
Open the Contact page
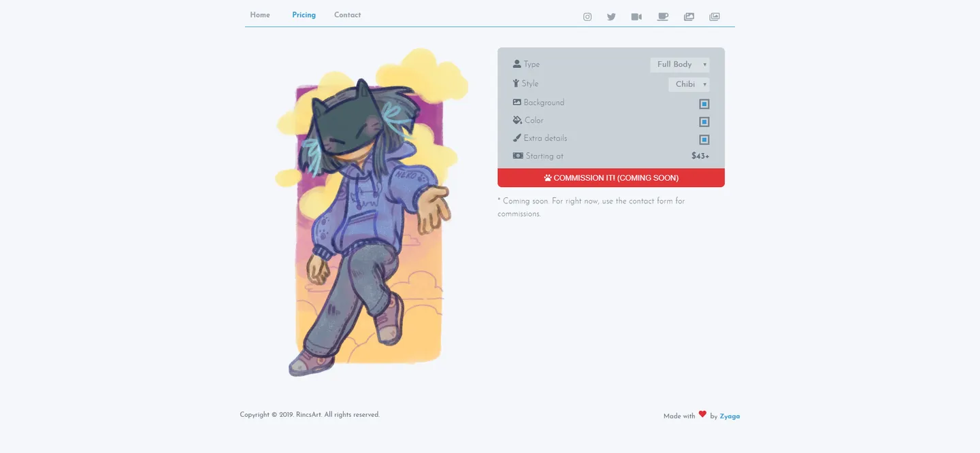click(x=347, y=15)
